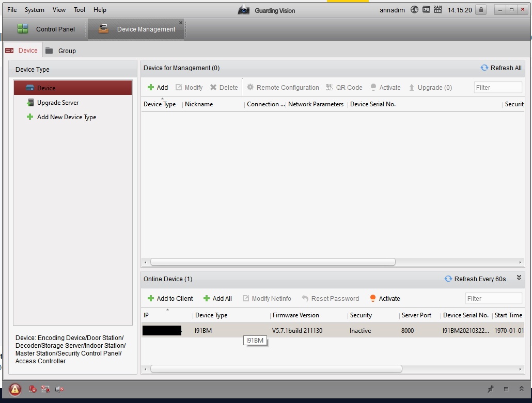This screenshot has width=532, height=403.
Task: Click firmware V5.7.1build 211130 cell
Action: coord(297,330)
